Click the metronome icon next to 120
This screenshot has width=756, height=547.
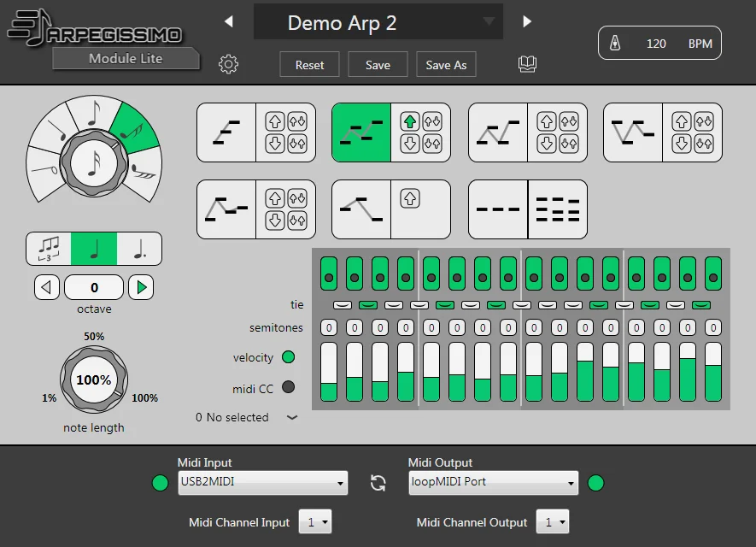pos(615,44)
